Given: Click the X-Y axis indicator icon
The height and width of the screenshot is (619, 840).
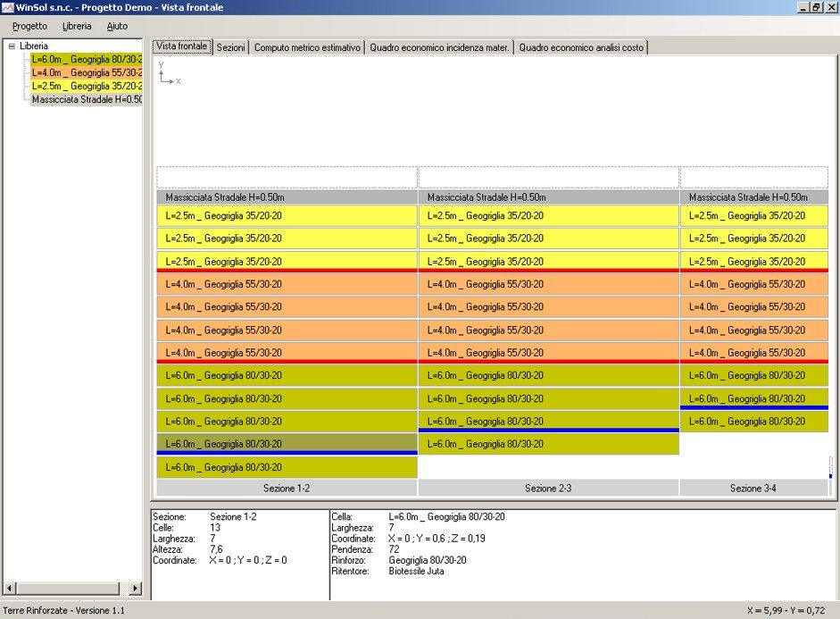Looking at the screenshot, I should pos(170,73).
